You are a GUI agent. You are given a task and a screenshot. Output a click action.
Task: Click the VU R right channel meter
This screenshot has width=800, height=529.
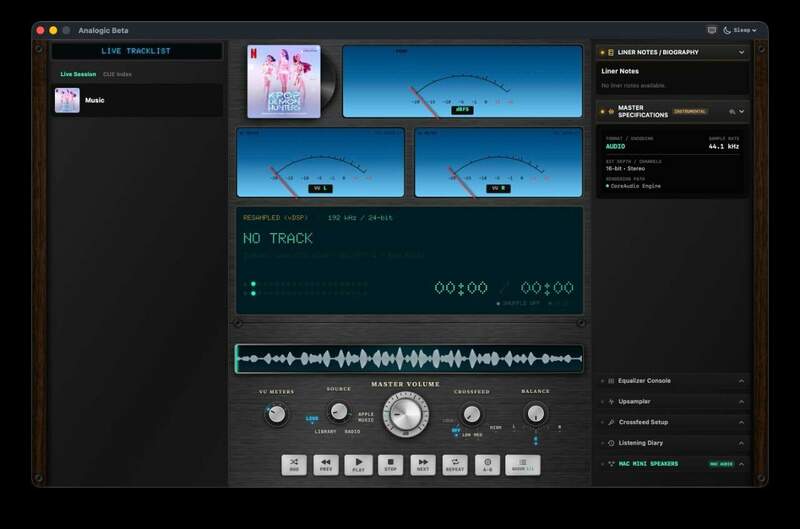coord(498,163)
